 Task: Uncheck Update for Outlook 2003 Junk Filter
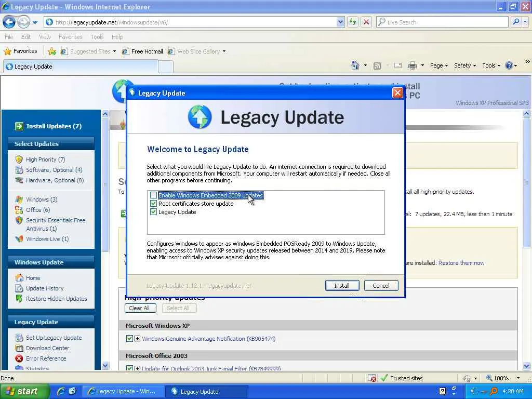click(x=129, y=368)
